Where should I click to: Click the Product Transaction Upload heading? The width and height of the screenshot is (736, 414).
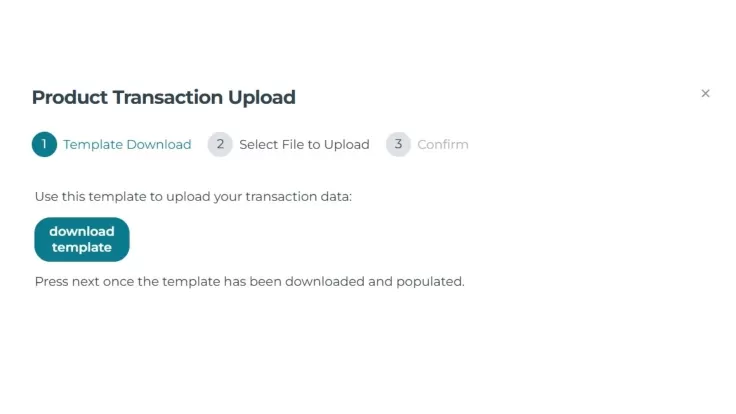163,97
